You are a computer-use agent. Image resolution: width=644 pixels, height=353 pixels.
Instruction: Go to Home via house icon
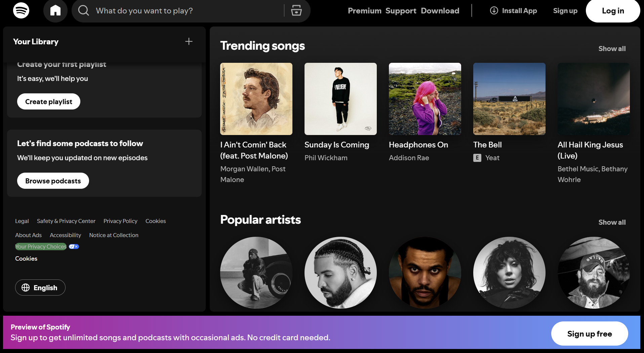pos(55,11)
